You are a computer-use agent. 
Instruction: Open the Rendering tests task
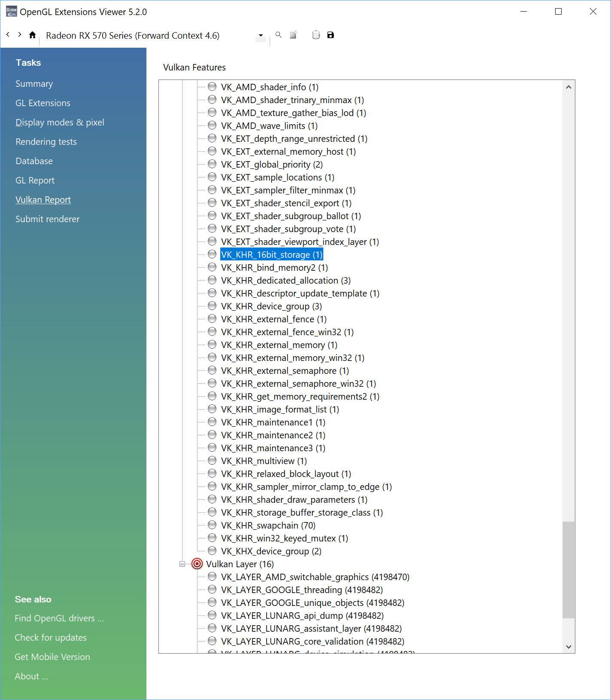tap(46, 141)
